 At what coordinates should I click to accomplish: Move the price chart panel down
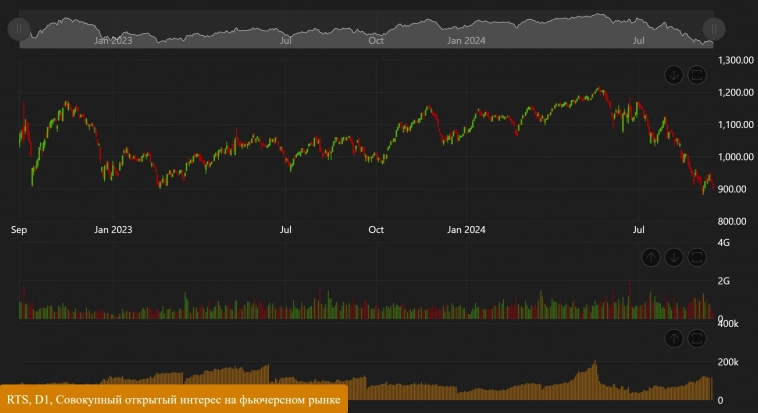674,74
